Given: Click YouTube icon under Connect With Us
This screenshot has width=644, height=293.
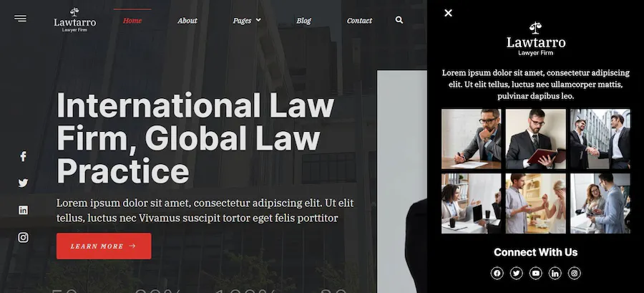Looking at the screenshot, I should click(x=535, y=273).
